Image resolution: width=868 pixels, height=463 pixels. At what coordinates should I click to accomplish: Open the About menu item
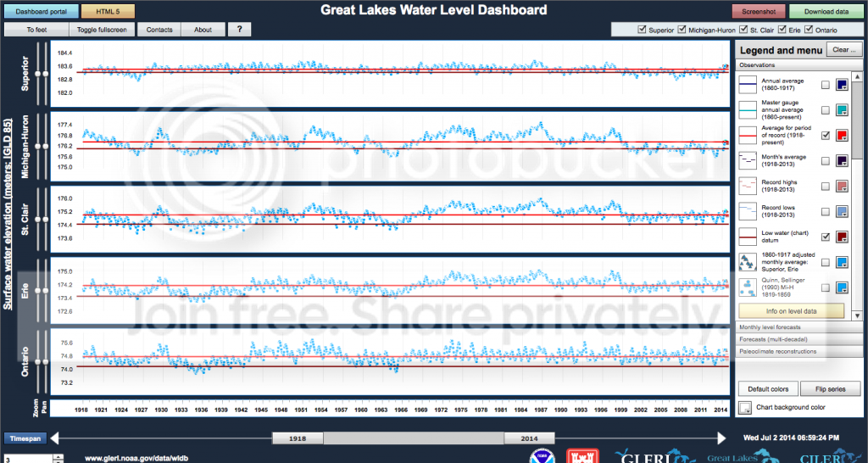tap(203, 30)
